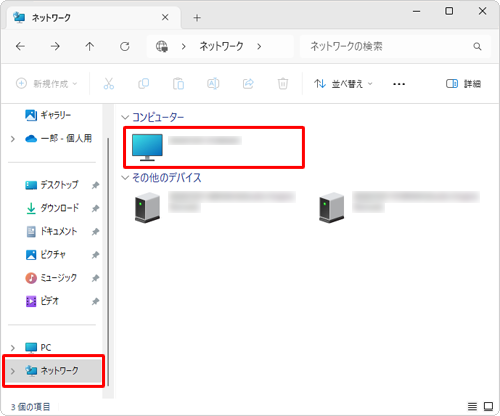Open 一郎 - 個人用 OneDrive in sidebar
Viewport: 500px width, 416px height.
click(x=58, y=138)
